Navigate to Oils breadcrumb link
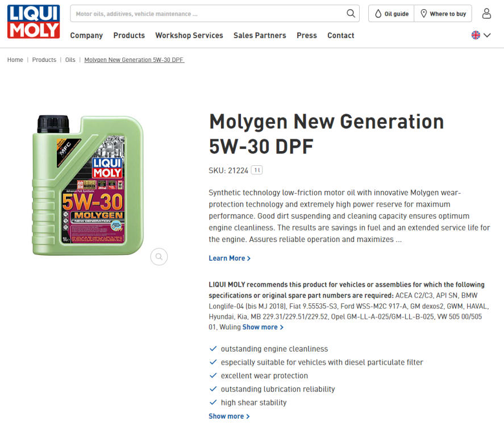 click(x=70, y=60)
